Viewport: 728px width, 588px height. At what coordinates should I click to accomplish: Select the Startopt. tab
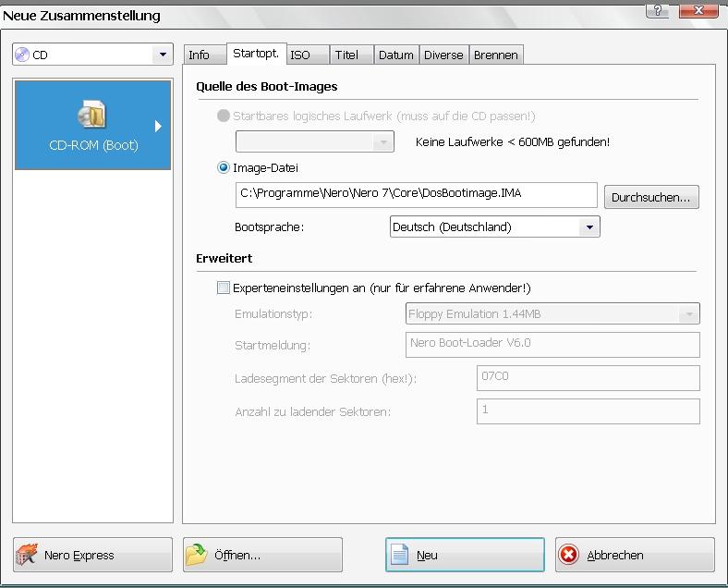(x=256, y=54)
